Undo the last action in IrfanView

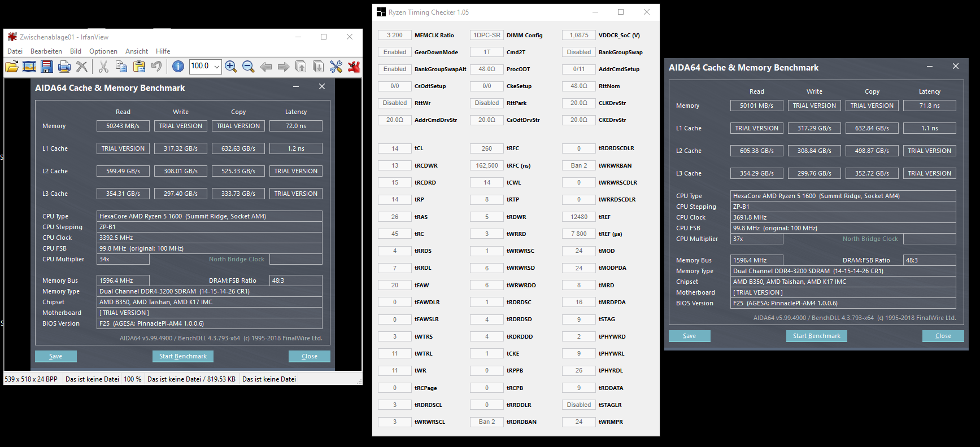156,67
